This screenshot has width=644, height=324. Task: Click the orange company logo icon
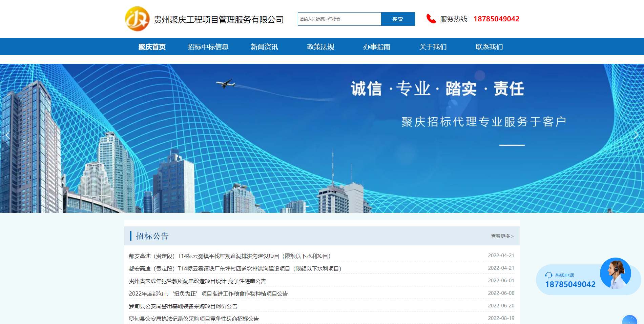coord(137,19)
